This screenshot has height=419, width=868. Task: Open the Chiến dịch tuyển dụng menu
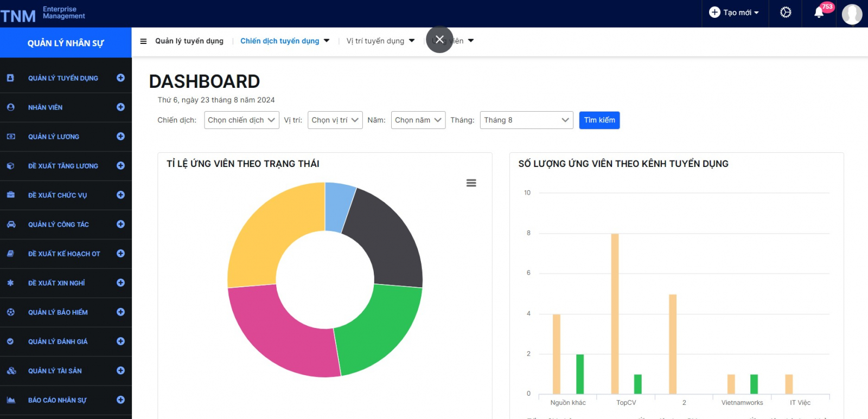(284, 41)
